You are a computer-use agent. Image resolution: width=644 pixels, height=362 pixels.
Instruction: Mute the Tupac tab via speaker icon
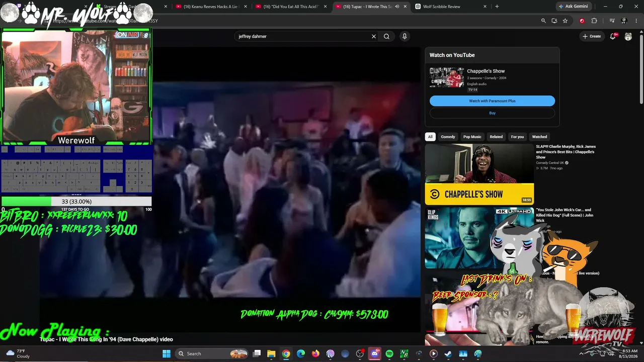click(397, 7)
